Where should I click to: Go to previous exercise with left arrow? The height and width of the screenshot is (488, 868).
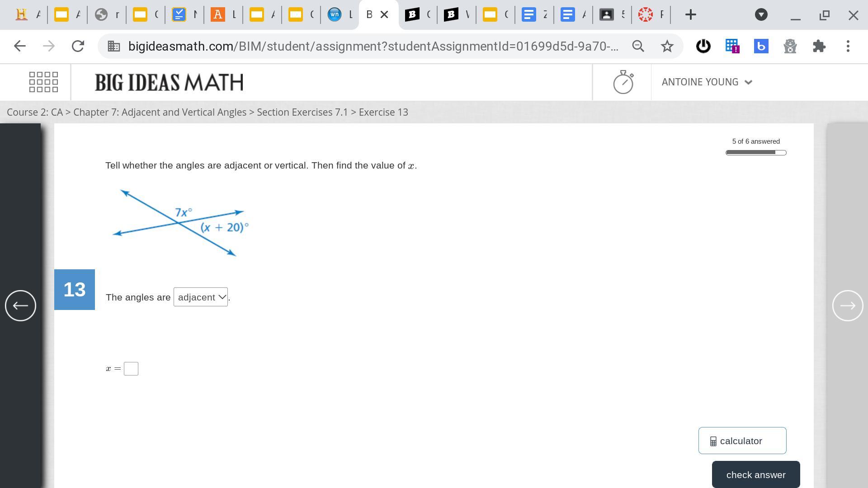[x=20, y=306]
